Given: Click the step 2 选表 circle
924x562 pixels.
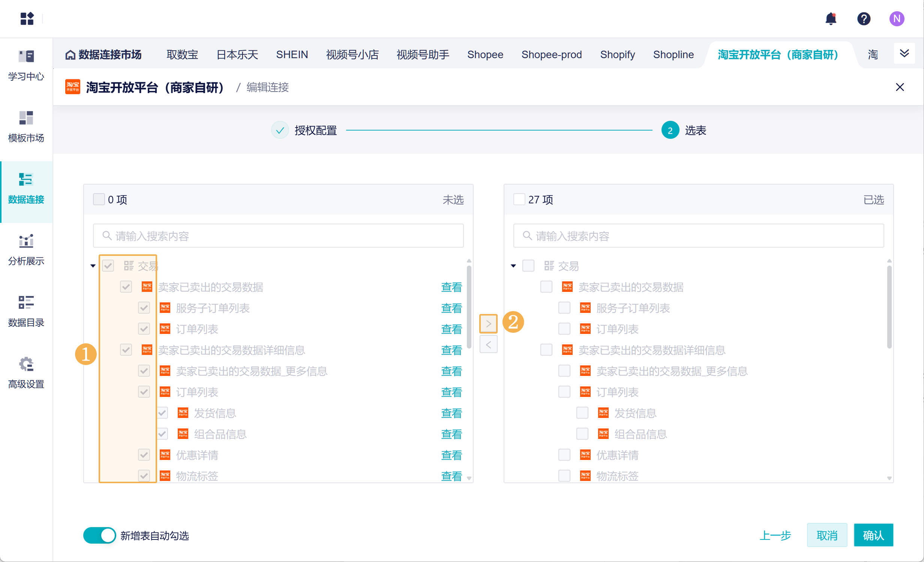Looking at the screenshot, I should 670,130.
